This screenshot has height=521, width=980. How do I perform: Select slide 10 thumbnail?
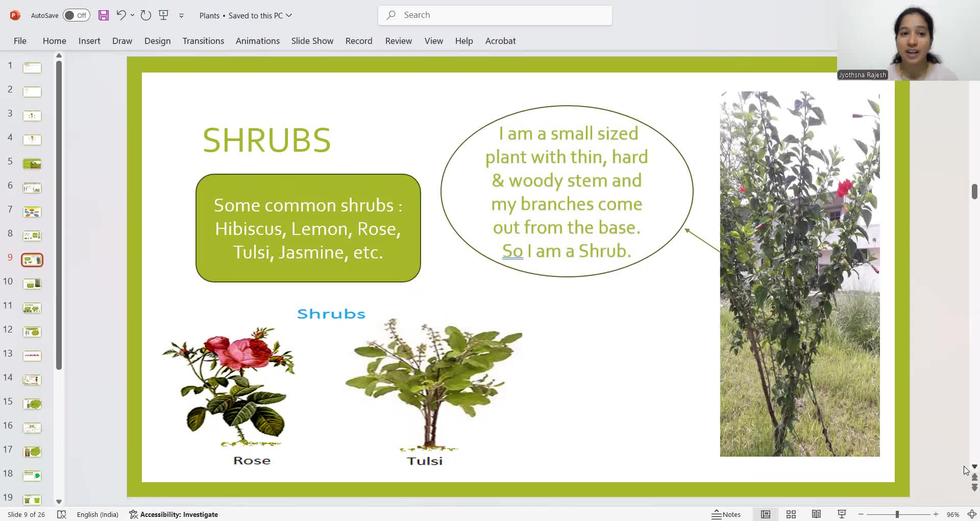pos(32,283)
